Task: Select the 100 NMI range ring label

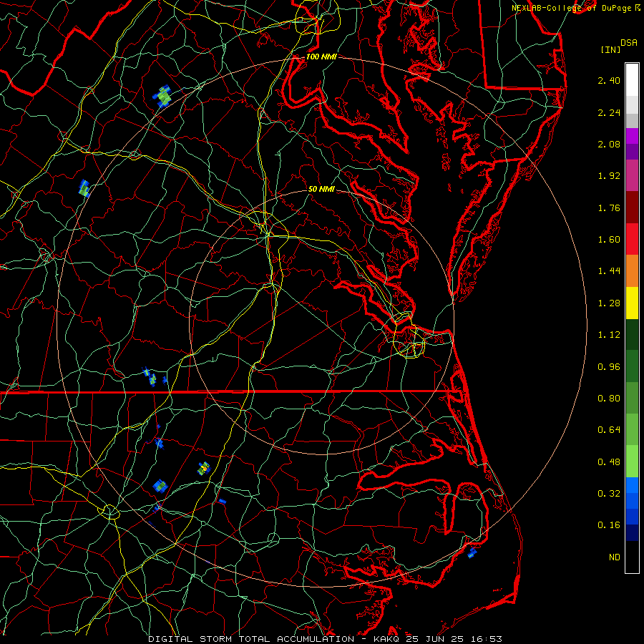Action: pos(321,57)
